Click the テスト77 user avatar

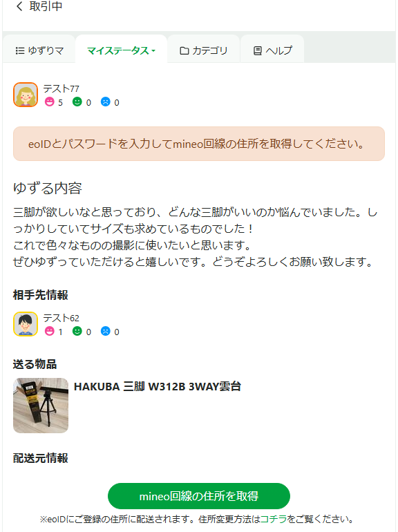[26, 95]
